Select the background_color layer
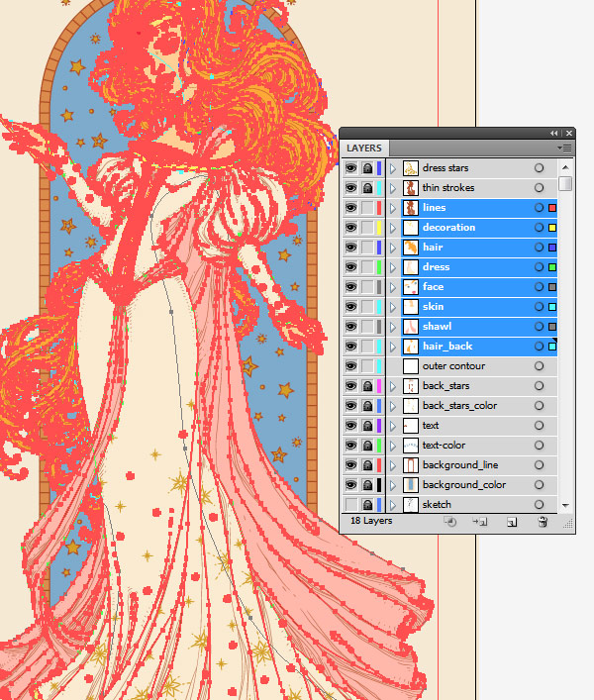This screenshot has height=700, width=594. click(x=463, y=485)
